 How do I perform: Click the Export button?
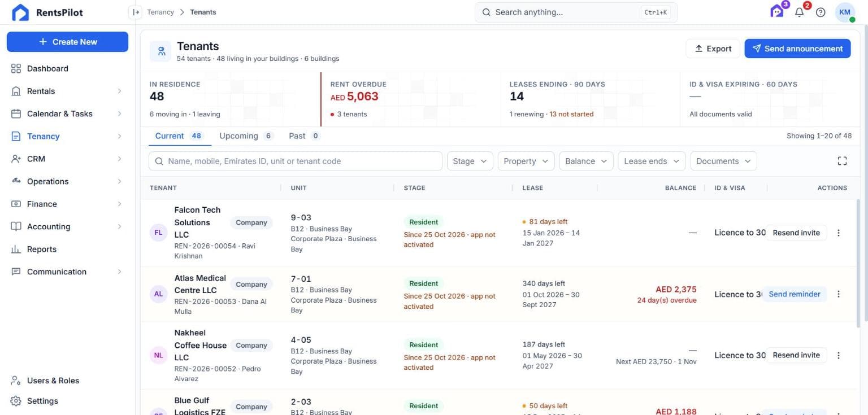(713, 49)
